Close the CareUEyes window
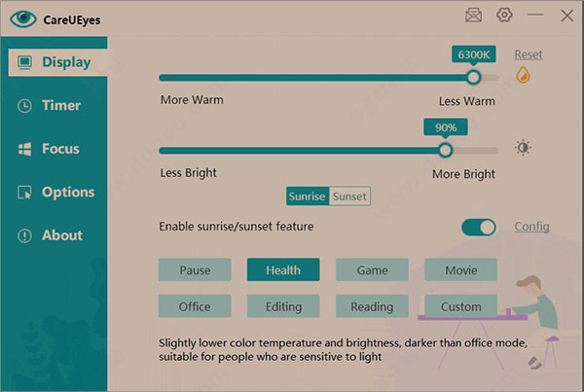The image size is (584, 392). [567, 16]
